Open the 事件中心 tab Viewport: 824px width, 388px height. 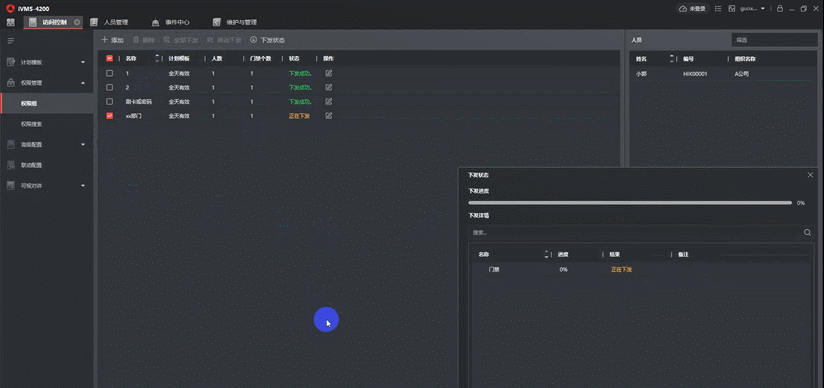[171, 22]
